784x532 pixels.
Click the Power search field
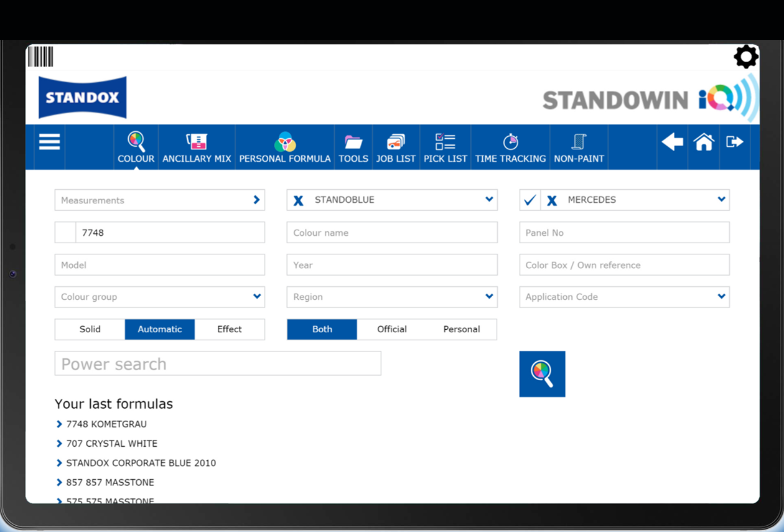(218, 363)
